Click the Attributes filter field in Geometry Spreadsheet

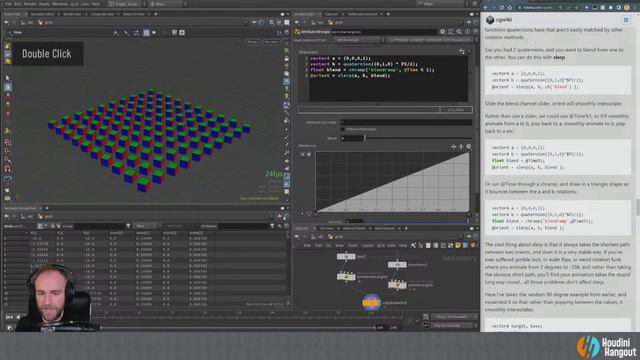pyautogui.click(x=244, y=226)
